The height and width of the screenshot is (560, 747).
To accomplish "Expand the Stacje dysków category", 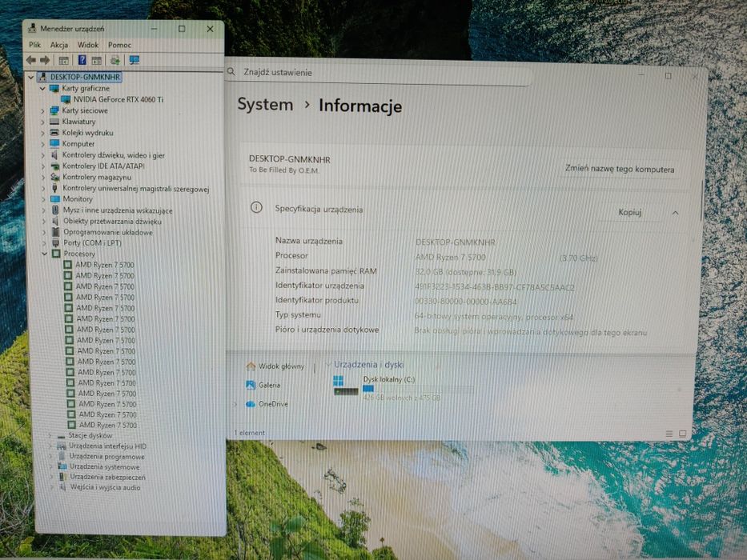I will tap(50, 435).
